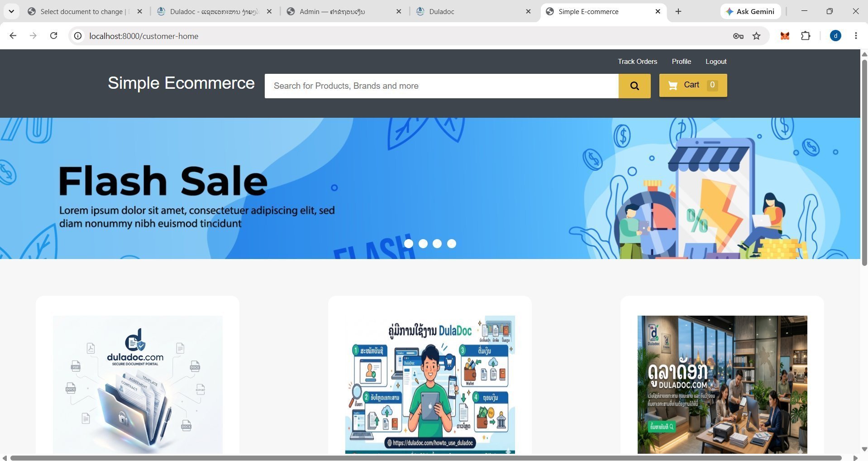Open the duladoc.com secure document portal product image

[x=138, y=384]
